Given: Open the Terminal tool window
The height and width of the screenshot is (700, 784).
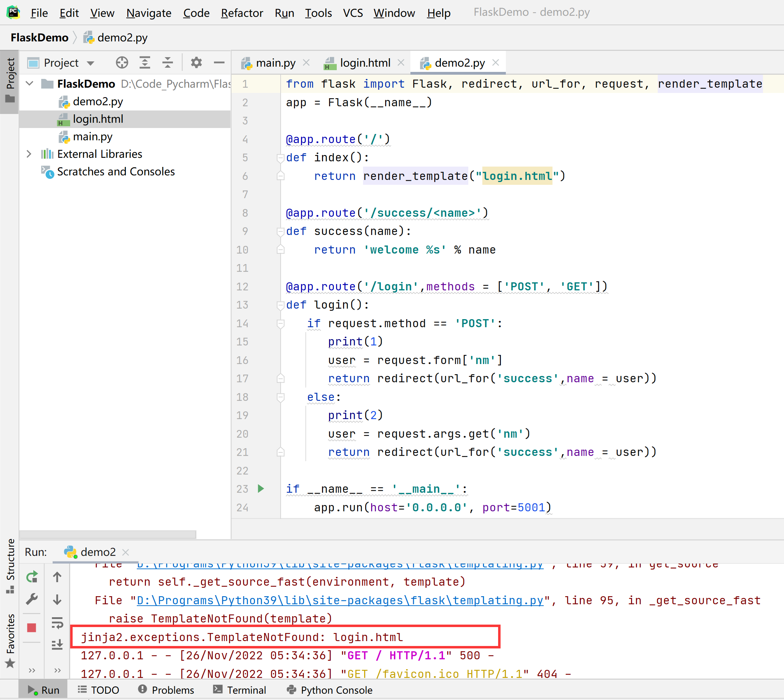Looking at the screenshot, I should point(240,690).
